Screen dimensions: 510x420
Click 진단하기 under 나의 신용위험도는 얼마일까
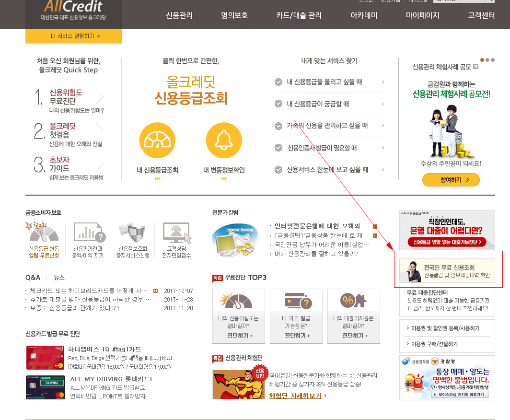pos(240,336)
